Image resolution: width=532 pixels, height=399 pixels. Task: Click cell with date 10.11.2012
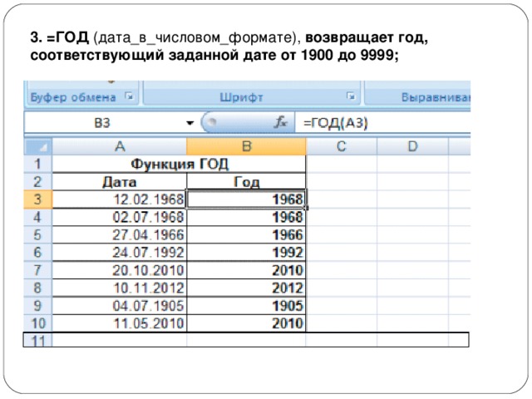pos(119,288)
